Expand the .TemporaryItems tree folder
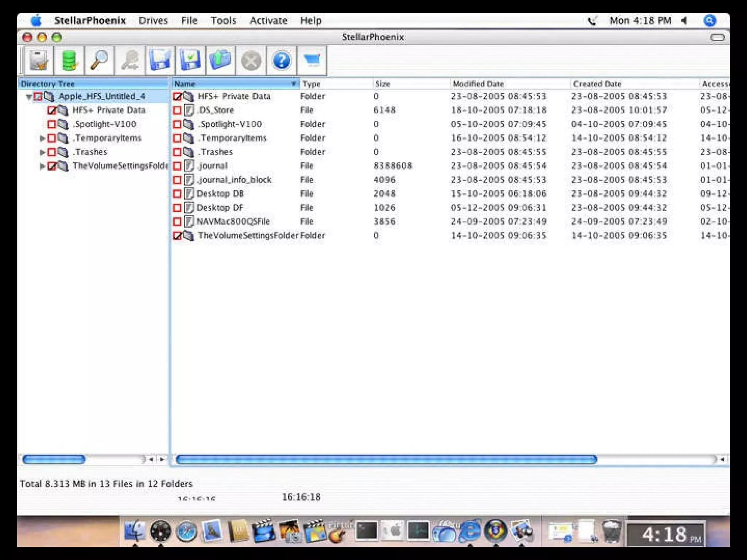This screenshot has width=747, height=560. point(42,138)
